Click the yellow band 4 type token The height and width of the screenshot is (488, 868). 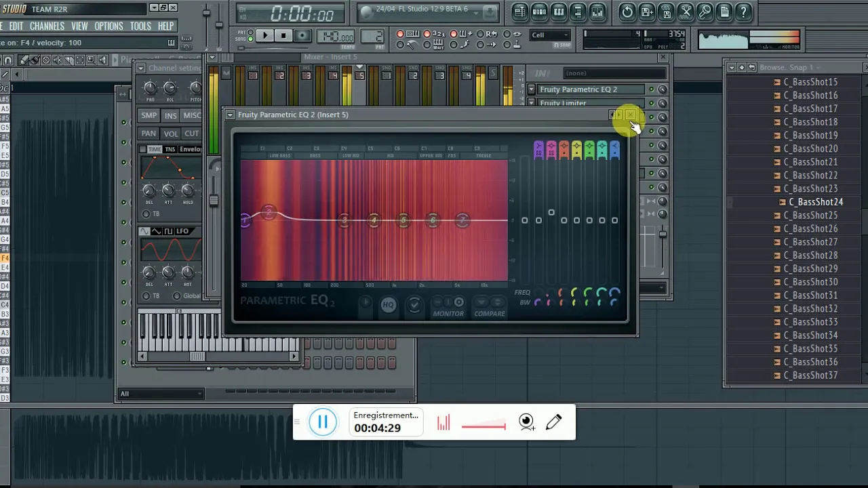(x=576, y=149)
